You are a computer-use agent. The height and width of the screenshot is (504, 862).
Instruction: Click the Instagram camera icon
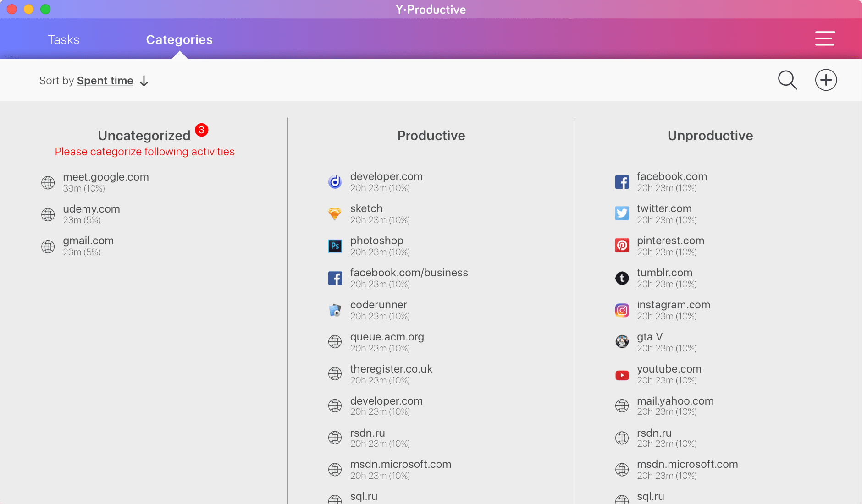622,310
